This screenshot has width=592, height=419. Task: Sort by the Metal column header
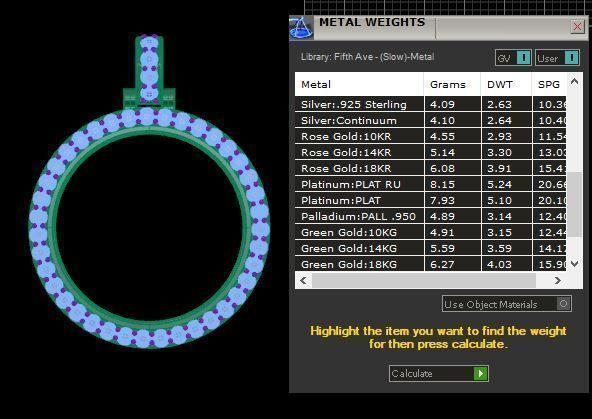[359, 84]
